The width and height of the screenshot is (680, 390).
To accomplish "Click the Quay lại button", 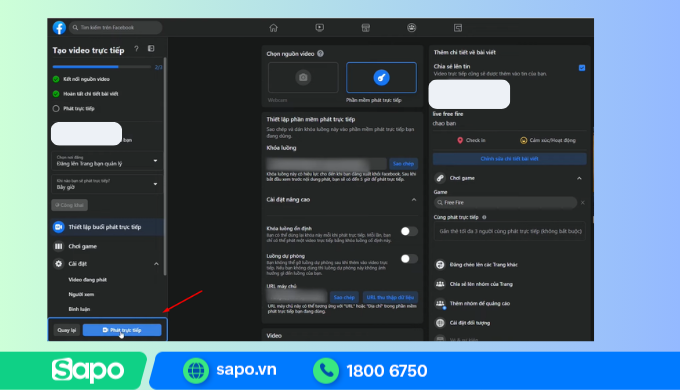I will pos(66,330).
